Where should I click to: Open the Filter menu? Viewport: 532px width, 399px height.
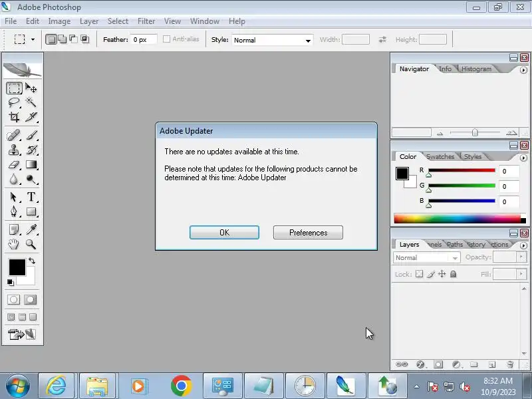pyautogui.click(x=146, y=21)
